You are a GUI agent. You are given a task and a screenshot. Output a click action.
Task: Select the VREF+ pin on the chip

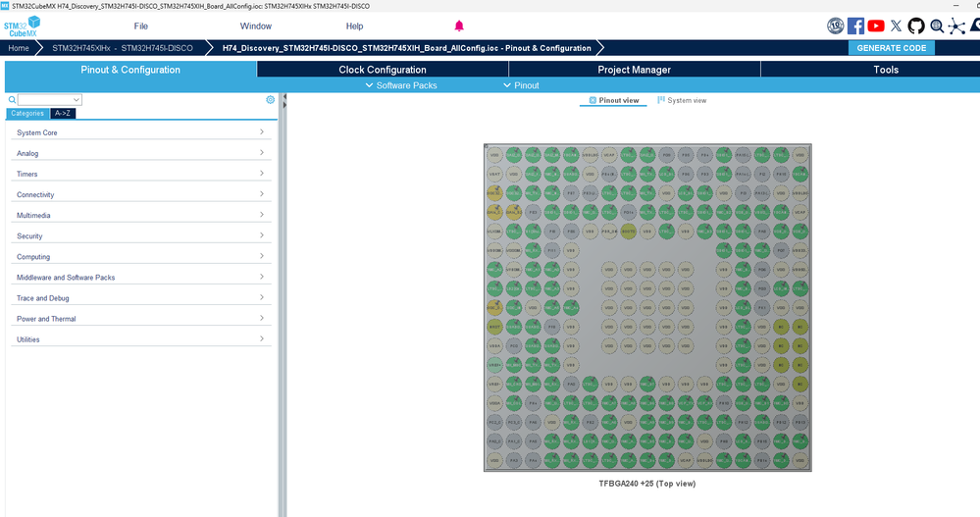494,365
